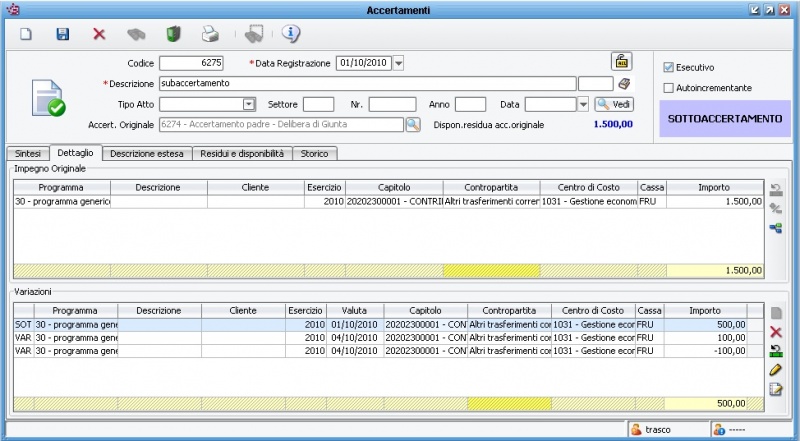The height and width of the screenshot is (441, 800).
Task: Click the pencil edit icon beside Variazioni
Action: (775, 370)
